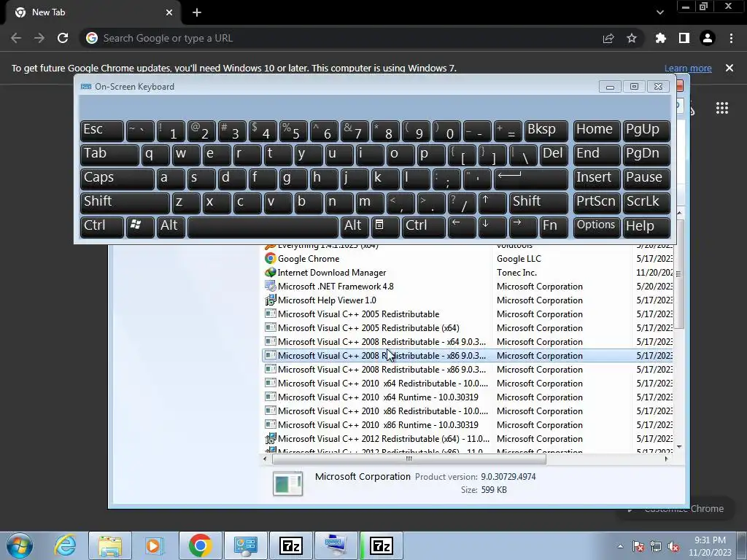Viewport: 747px width, 560px height.
Task: Click scroll-down arrow of programs list
Action: pyautogui.click(x=679, y=447)
